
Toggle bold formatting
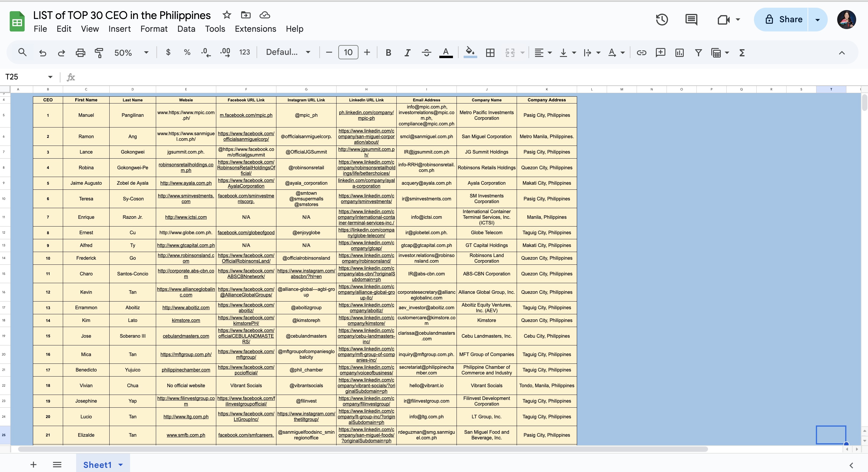[388, 52]
